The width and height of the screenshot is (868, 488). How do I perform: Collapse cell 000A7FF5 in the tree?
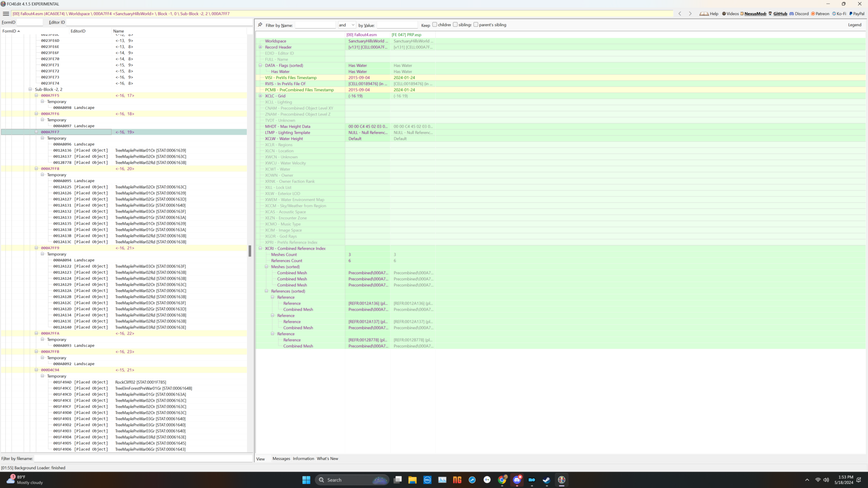pos(36,95)
